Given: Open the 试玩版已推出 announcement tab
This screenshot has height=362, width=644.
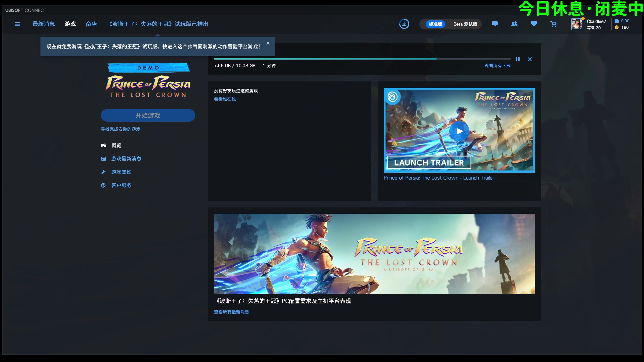Looking at the screenshot, I should (x=158, y=24).
